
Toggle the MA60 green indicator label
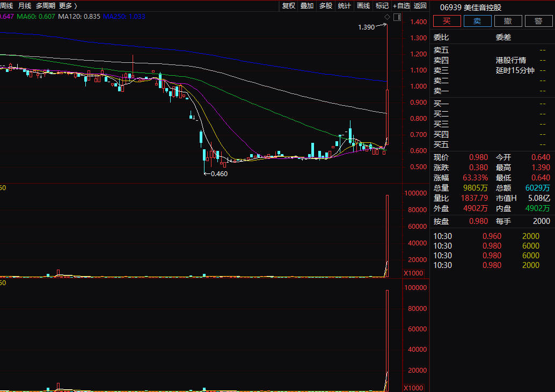point(36,17)
